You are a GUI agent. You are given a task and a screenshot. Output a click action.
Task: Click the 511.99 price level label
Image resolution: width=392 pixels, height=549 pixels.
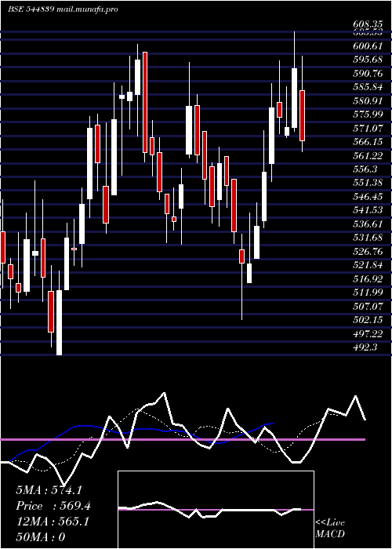368,293
